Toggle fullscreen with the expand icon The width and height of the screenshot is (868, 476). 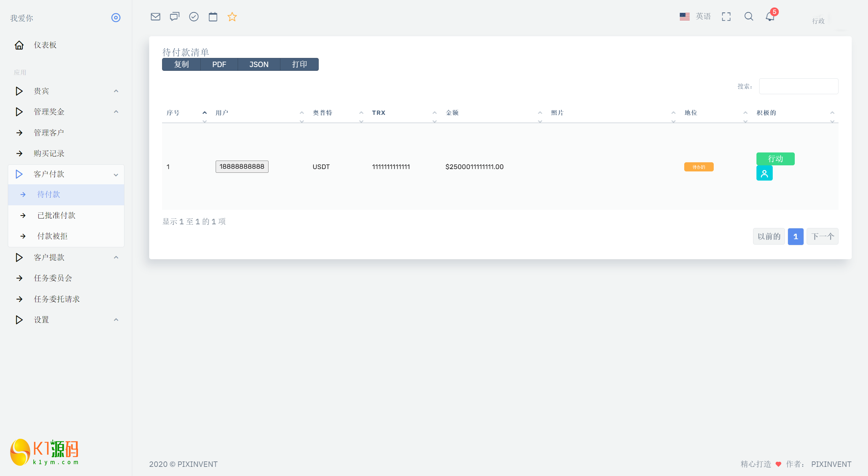coord(726,17)
